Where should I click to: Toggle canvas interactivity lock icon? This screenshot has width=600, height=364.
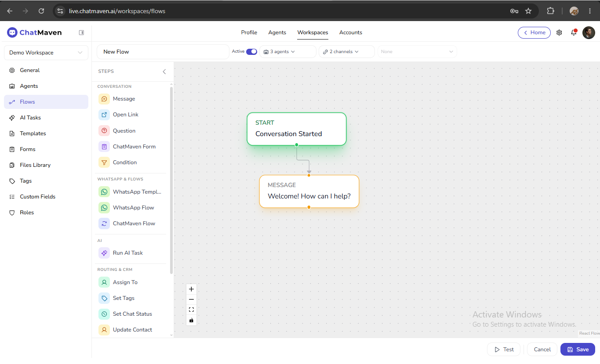191,320
